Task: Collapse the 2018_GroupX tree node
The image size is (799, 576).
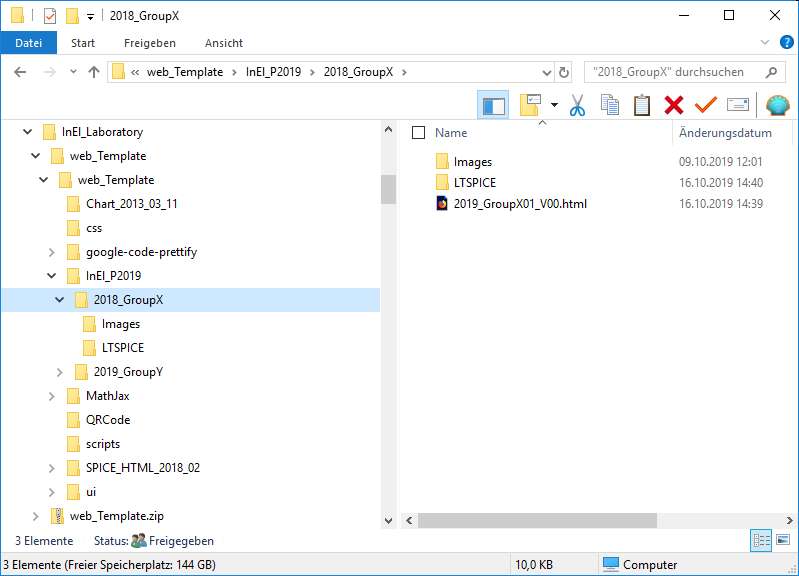Action: [59, 300]
